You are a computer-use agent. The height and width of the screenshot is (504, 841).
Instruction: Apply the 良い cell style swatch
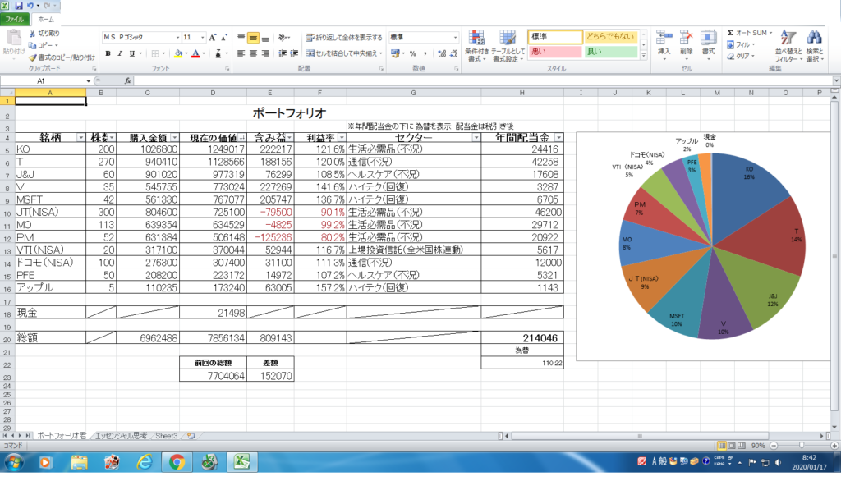(x=610, y=52)
